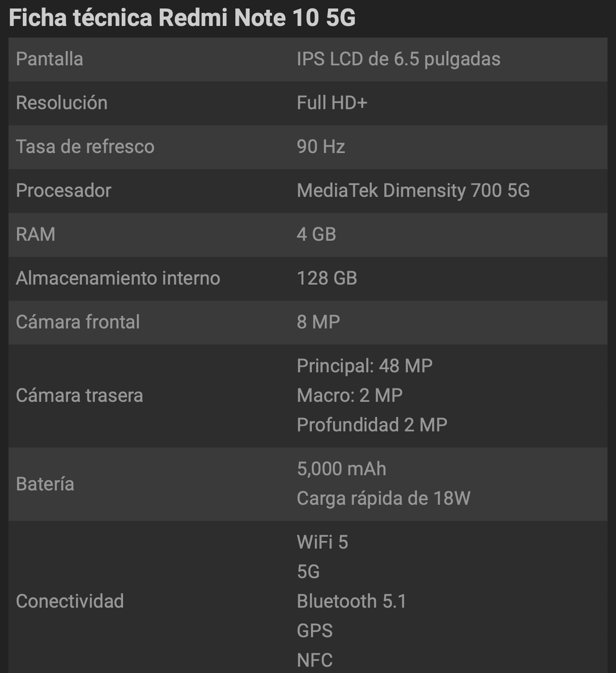Click the 'Profundidad 2 MP' line
This screenshot has height=673, width=616.
point(372,425)
